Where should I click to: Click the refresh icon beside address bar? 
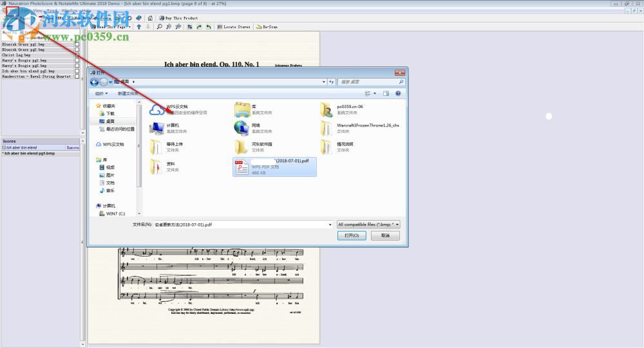click(x=332, y=82)
